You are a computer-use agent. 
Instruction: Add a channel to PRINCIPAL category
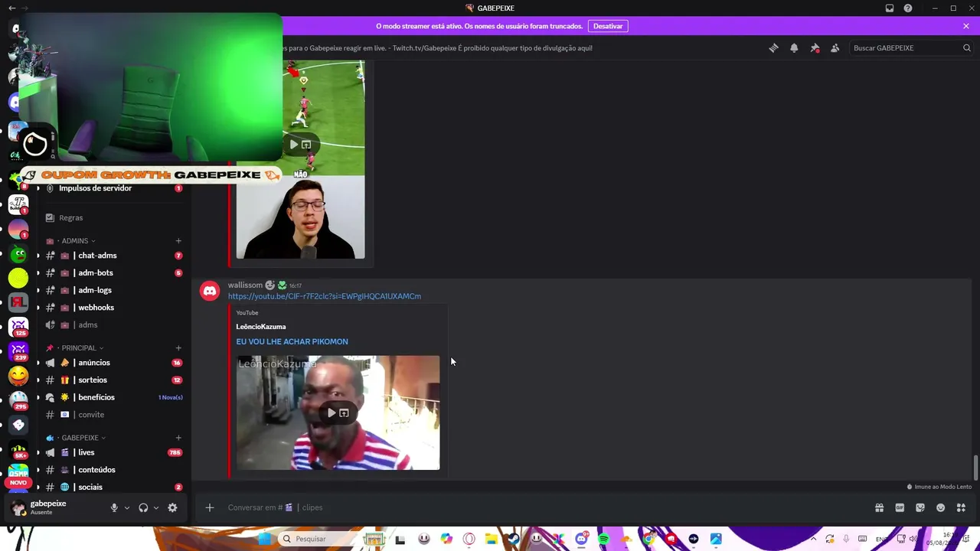point(178,348)
